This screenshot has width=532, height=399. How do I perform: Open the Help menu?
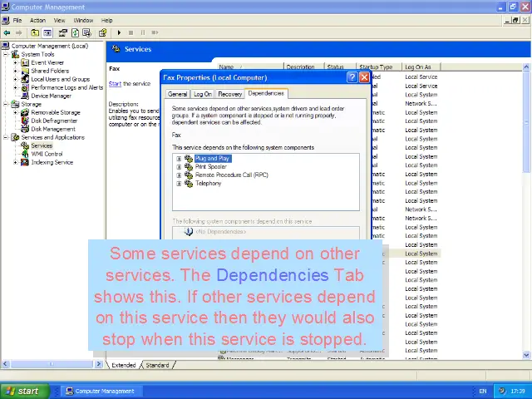coord(106,20)
